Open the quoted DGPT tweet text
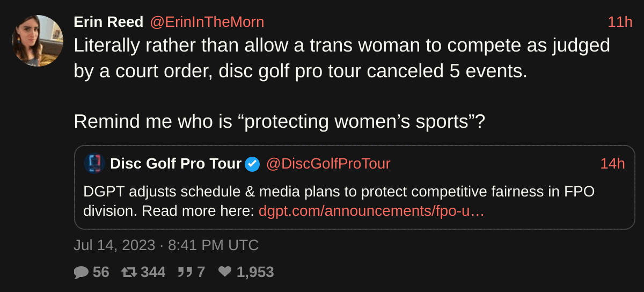This screenshot has width=644, height=292. coord(338,192)
